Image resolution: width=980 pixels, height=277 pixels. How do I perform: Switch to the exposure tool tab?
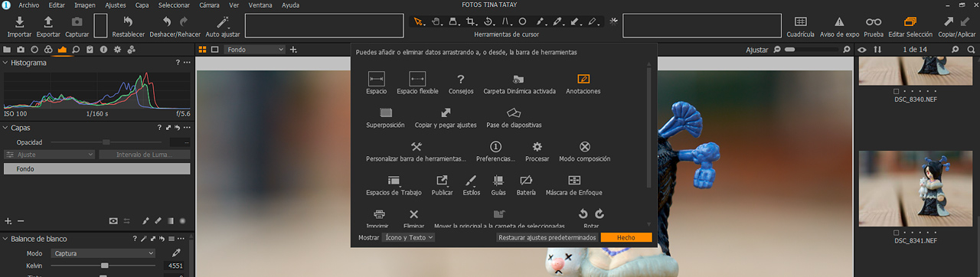62,49
